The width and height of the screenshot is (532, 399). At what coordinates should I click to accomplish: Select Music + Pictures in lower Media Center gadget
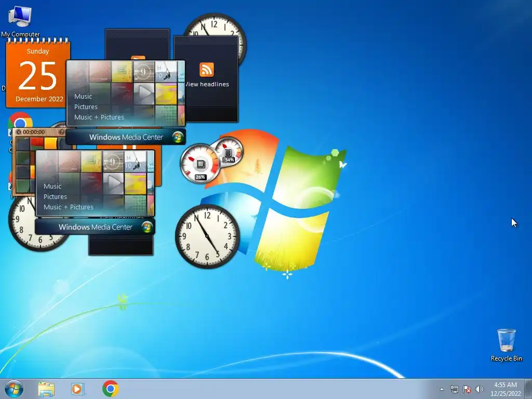click(x=69, y=207)
